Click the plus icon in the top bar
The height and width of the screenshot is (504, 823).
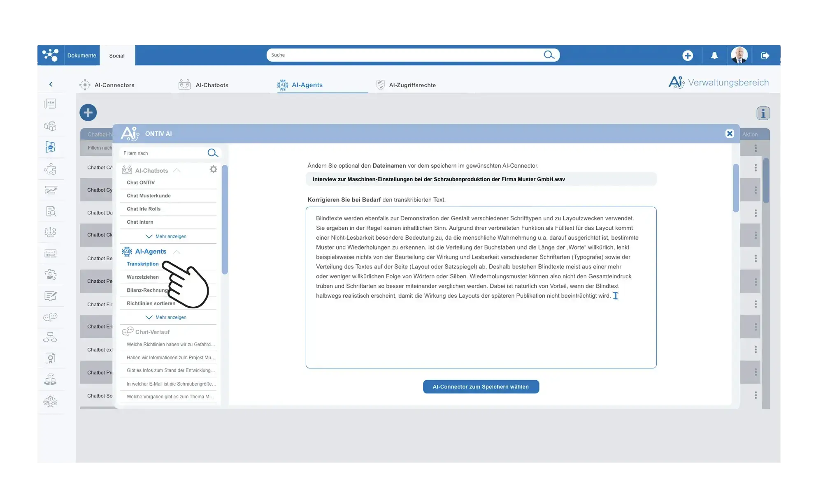click(x=688, y=55)
